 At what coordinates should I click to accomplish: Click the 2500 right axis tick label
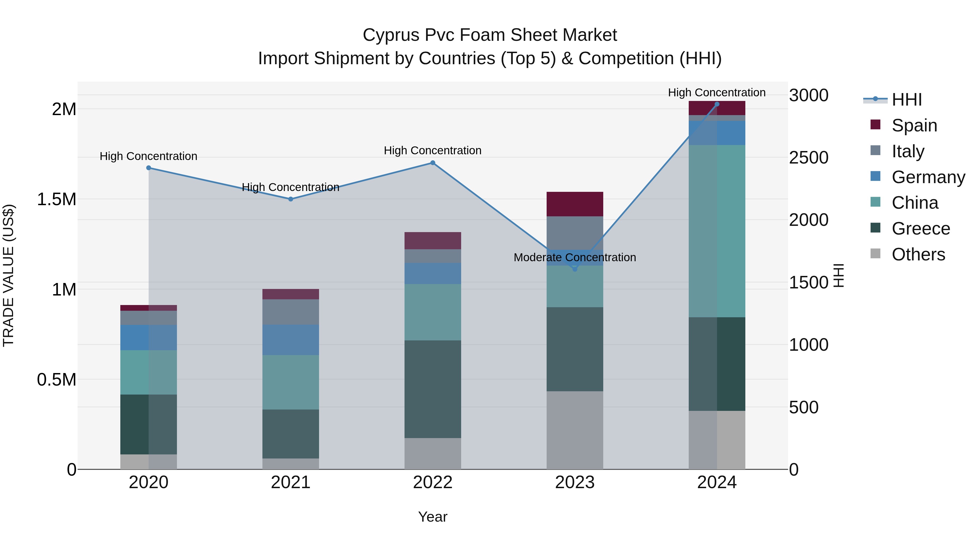coord(809,158)
